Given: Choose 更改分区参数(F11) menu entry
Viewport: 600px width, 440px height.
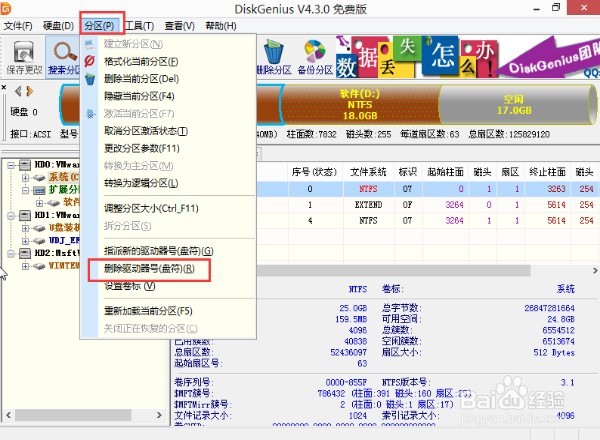Looking at the screenshot, I should tap(142, 148).
